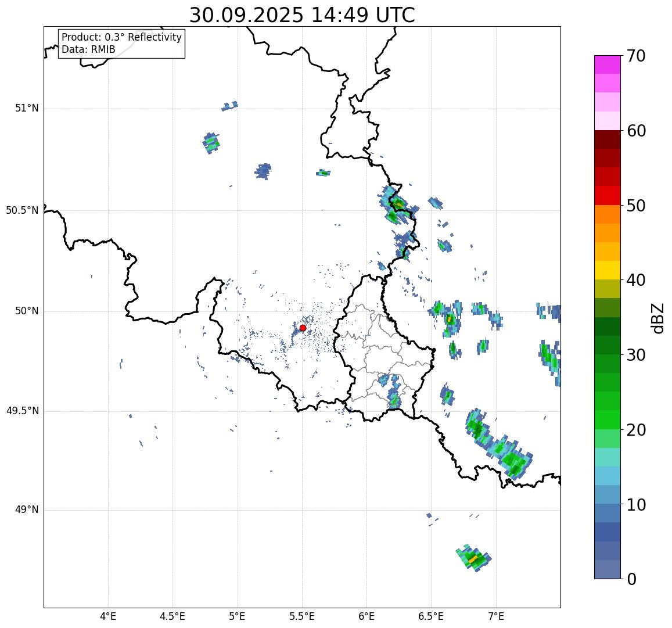This screenshot has width=672, height=628.
Task: Click the 7°E longitude label
Action: (496, 616)
